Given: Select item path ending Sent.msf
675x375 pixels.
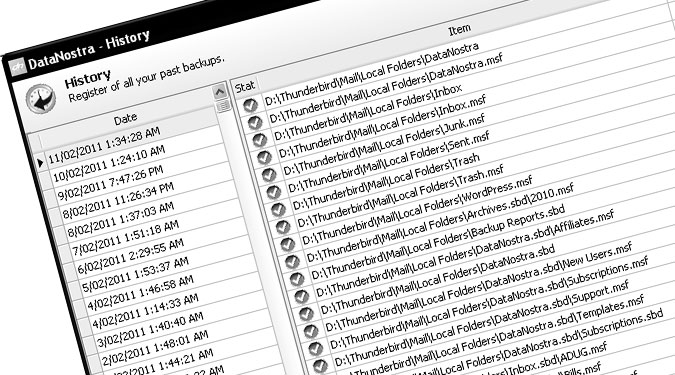Looking at the screenshot, I should click(389, 163).
